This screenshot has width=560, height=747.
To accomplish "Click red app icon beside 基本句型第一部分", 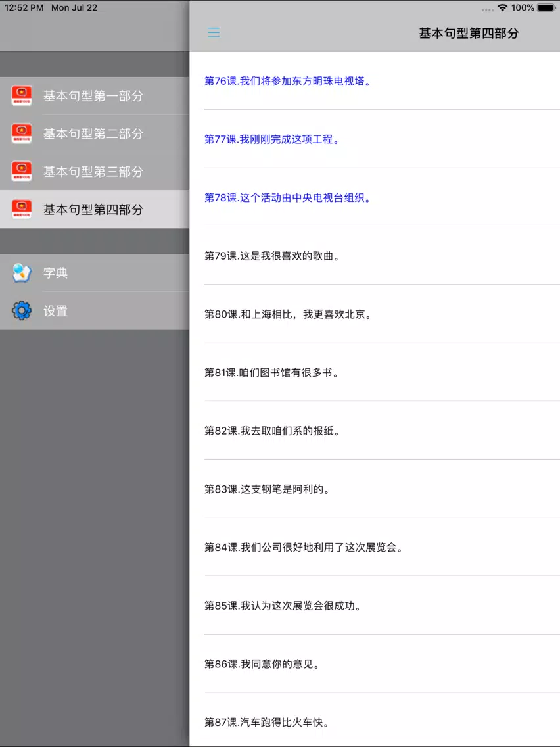I will [22, 96].
